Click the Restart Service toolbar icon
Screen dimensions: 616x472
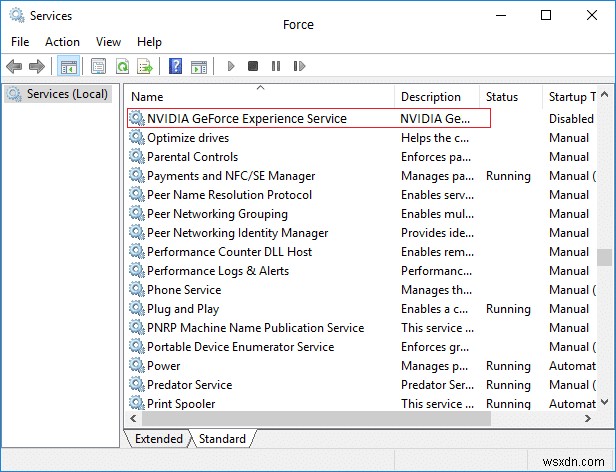[297, 67]
